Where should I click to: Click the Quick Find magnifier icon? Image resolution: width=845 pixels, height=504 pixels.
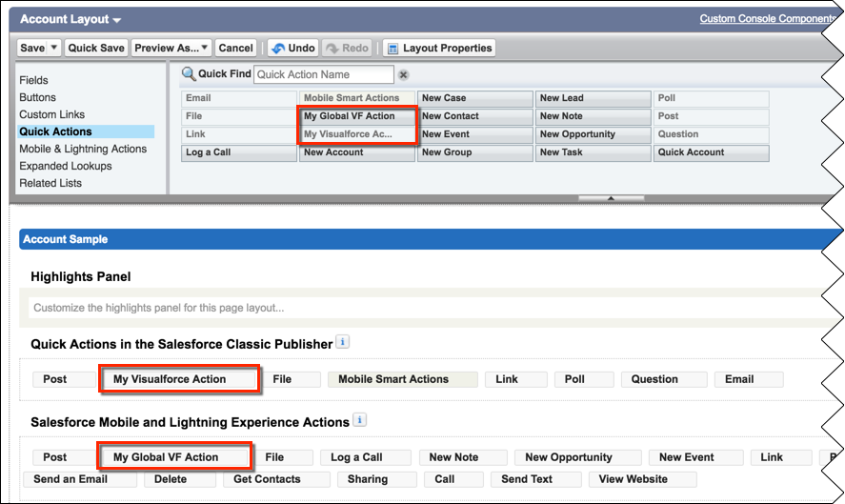tap(189, 74)
